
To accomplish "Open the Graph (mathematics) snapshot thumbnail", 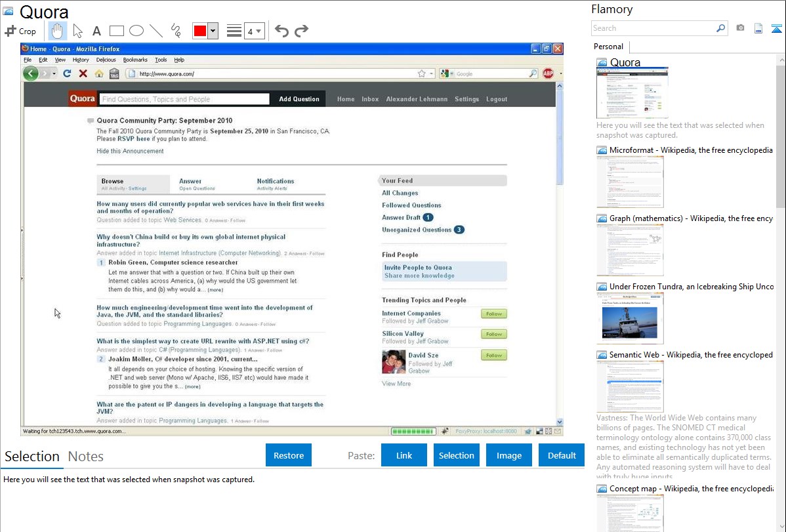I will (x=630, y=250).
